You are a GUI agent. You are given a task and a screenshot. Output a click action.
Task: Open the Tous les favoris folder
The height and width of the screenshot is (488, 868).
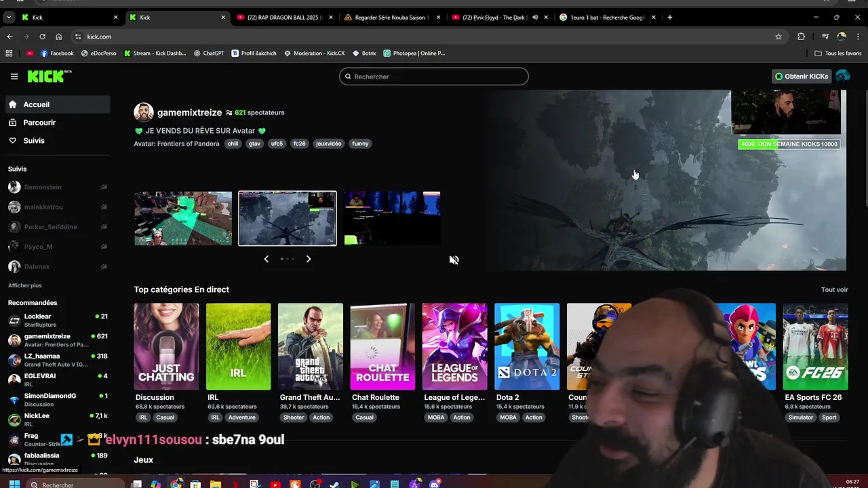point(838,53)
